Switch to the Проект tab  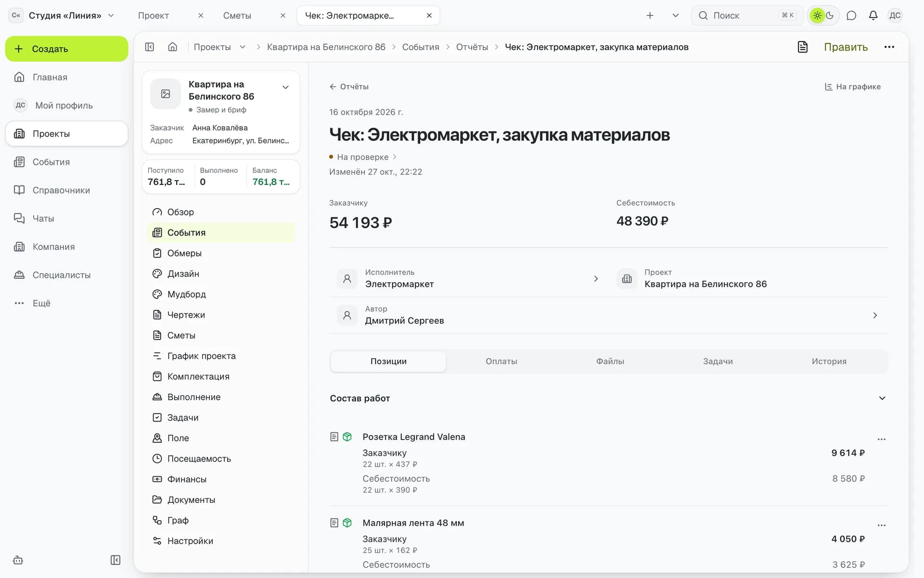click(154, 15)
